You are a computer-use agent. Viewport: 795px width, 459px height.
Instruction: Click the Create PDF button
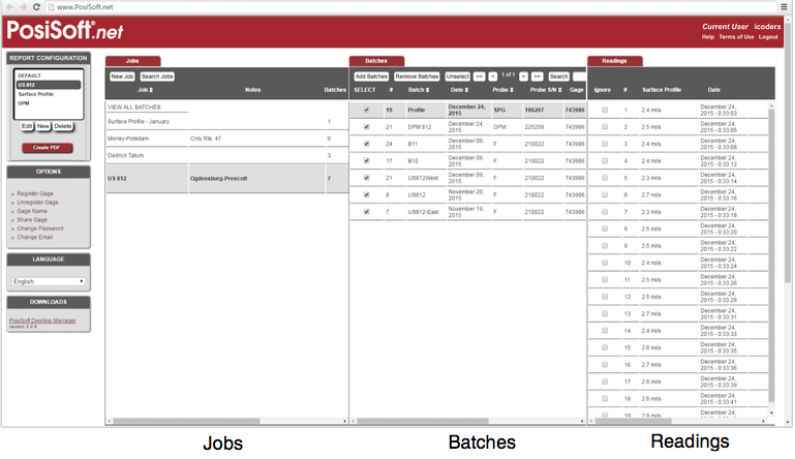point(47,147)
